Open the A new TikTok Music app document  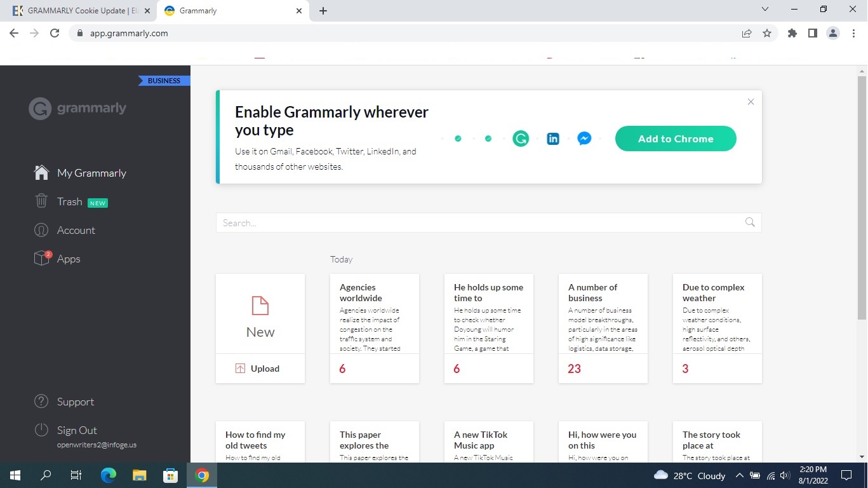489,442
